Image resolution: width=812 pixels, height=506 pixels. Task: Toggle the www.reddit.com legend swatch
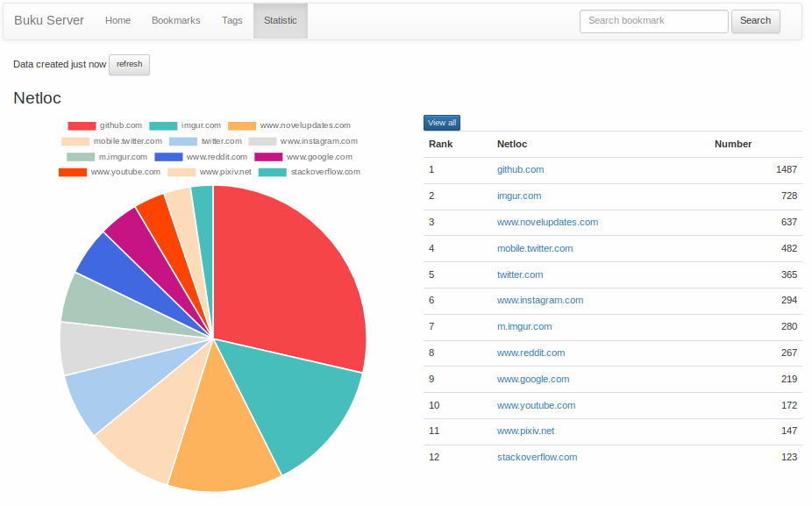click(168, 157)
